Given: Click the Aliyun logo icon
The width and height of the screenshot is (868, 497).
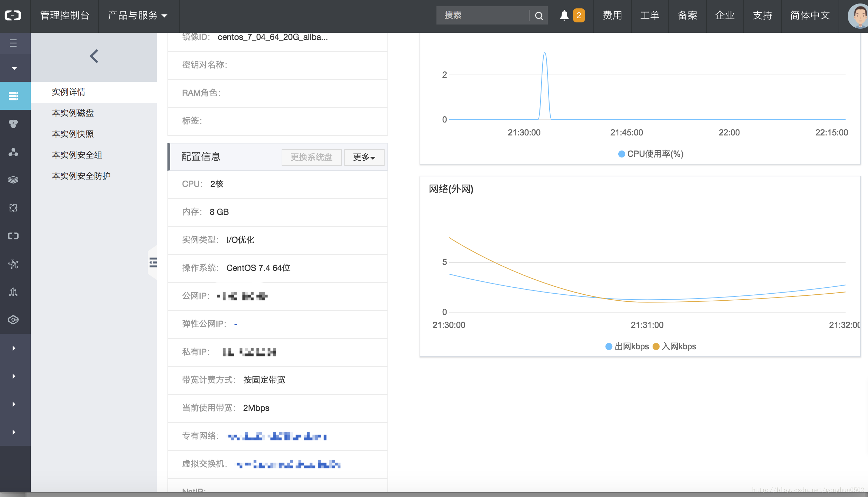Looking at the screenshot, I should pos(13,15).
